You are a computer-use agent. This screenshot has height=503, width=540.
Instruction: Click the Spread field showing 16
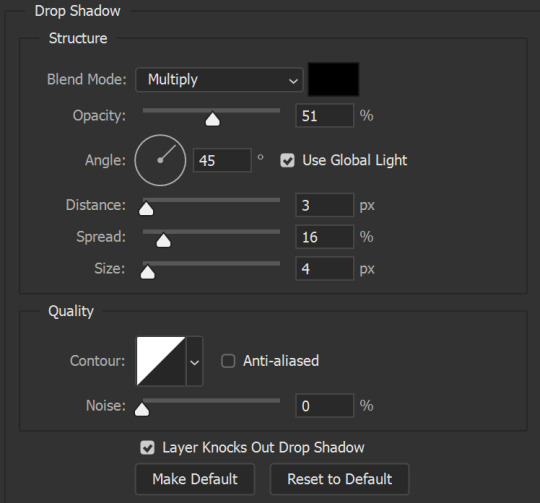click(324, 237)
